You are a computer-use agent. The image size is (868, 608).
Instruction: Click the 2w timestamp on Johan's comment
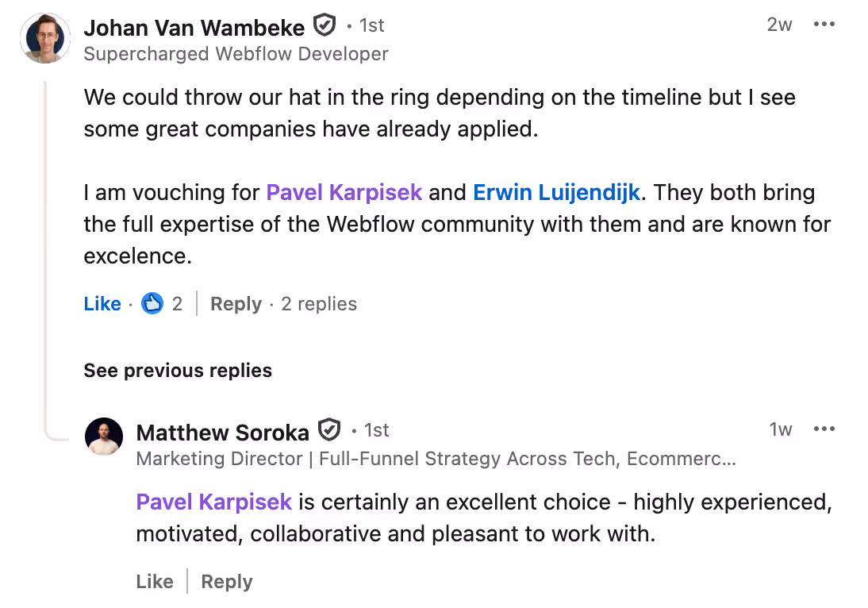tap(778, 24)
